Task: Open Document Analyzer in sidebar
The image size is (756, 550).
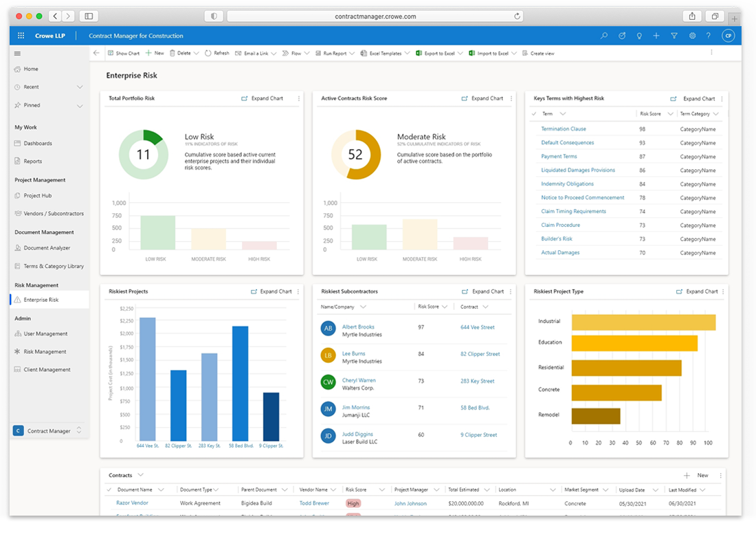Action: [x=47, y=248]
